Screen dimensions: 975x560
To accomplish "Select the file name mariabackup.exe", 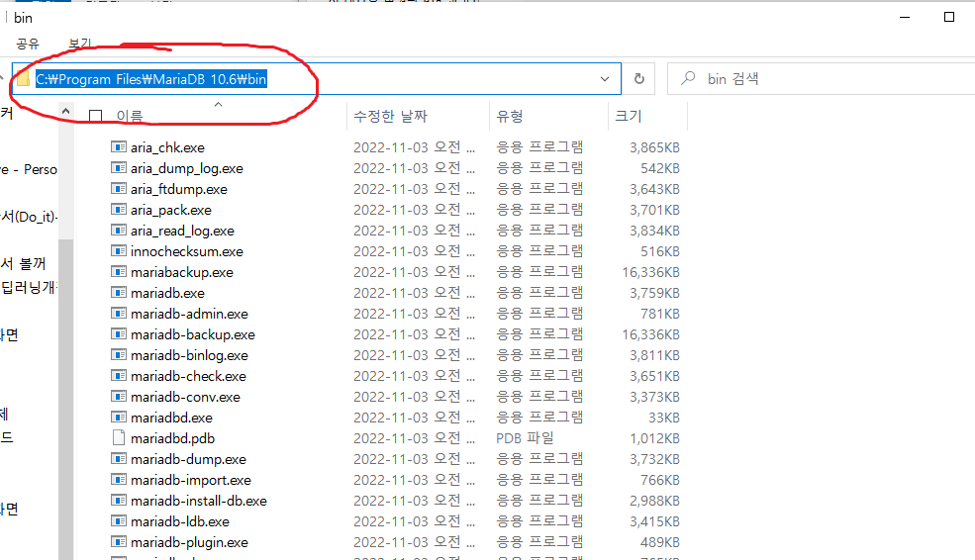I will pyautogui.click(x=181, y=272).
